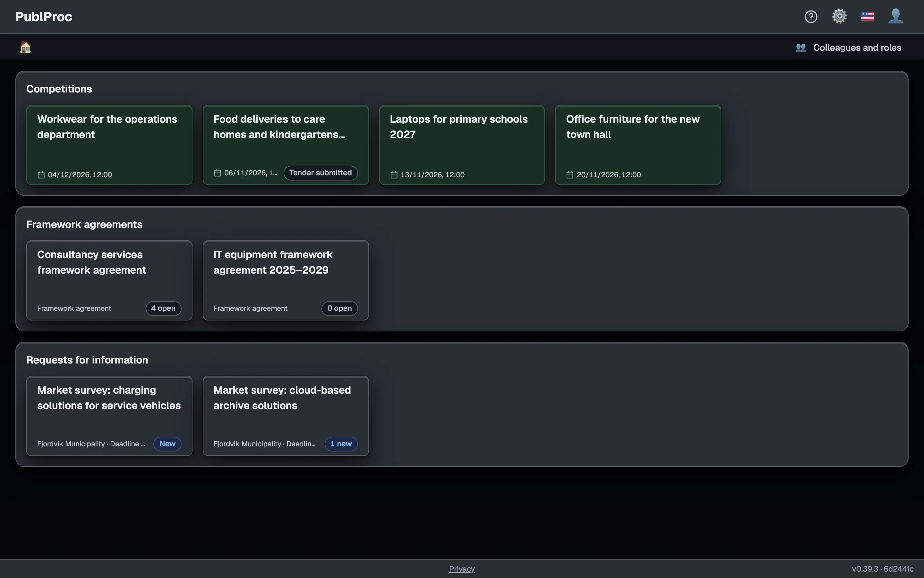Click the date 04/12/2026, 12:00
924x578 pixels.
[80, 175]
